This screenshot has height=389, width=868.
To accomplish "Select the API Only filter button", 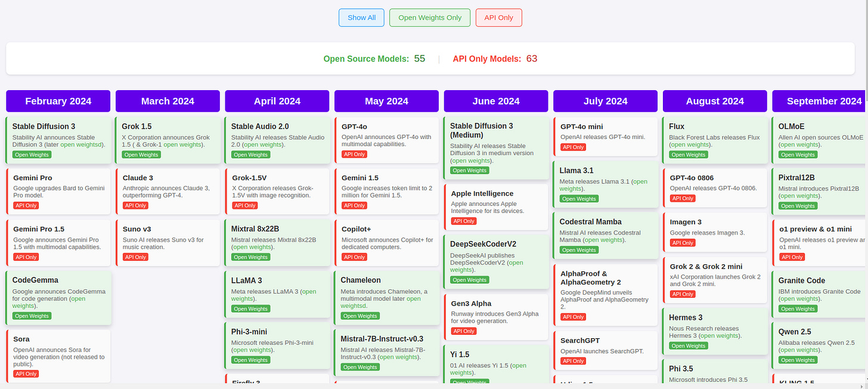I will [x=498, y=18].
